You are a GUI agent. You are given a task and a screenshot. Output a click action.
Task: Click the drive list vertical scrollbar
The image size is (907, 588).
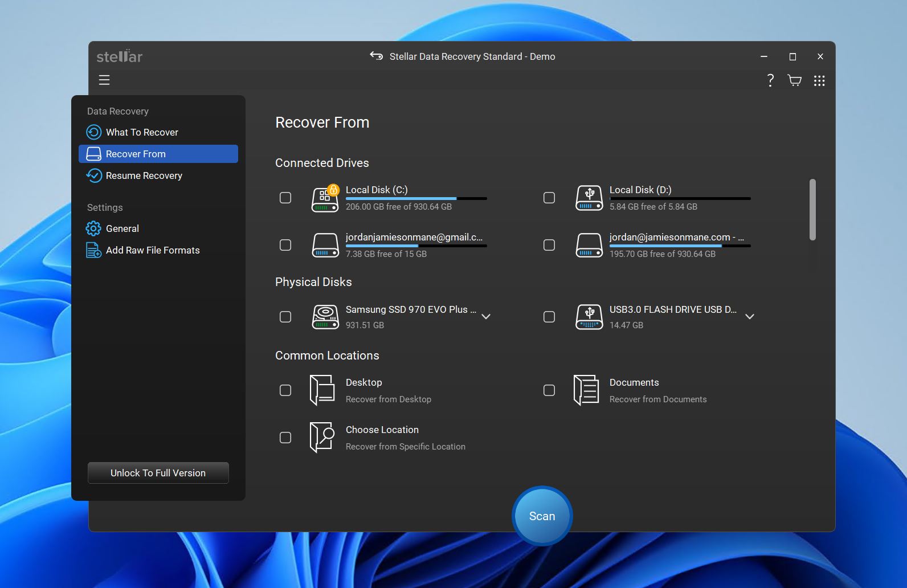812,210
